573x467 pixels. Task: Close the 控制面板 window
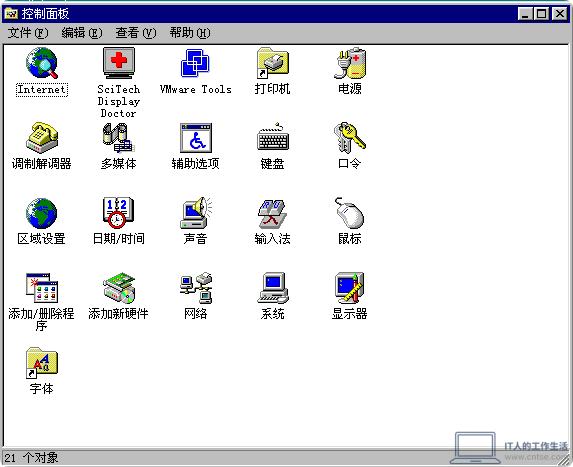560,14
